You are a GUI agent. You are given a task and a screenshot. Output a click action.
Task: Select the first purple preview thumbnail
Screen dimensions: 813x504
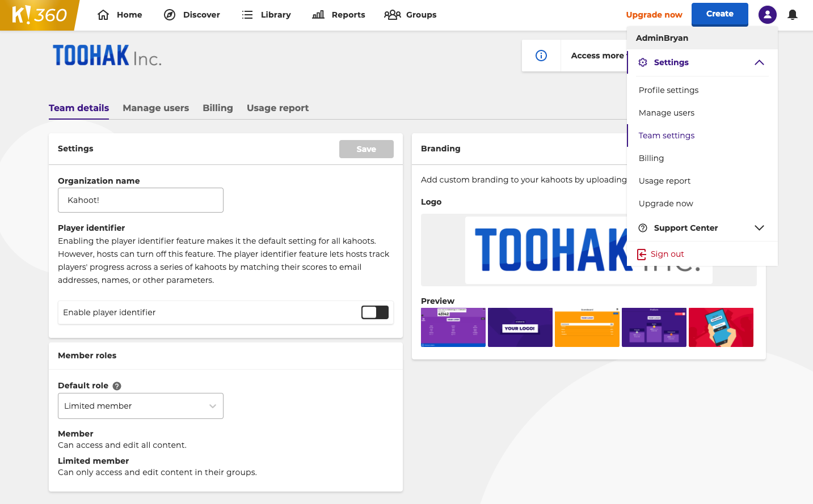(453, 327)
